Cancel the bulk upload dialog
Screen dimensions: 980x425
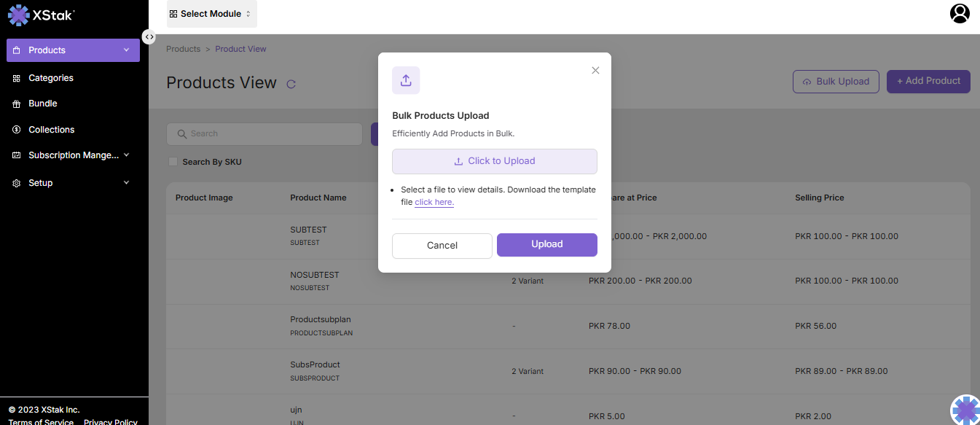442,246
